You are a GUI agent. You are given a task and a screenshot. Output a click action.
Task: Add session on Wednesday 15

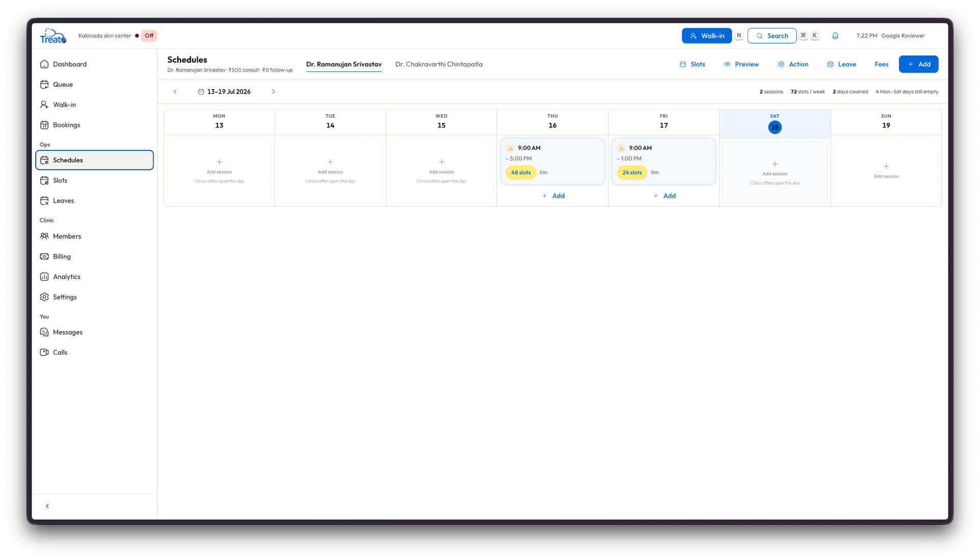442,170
